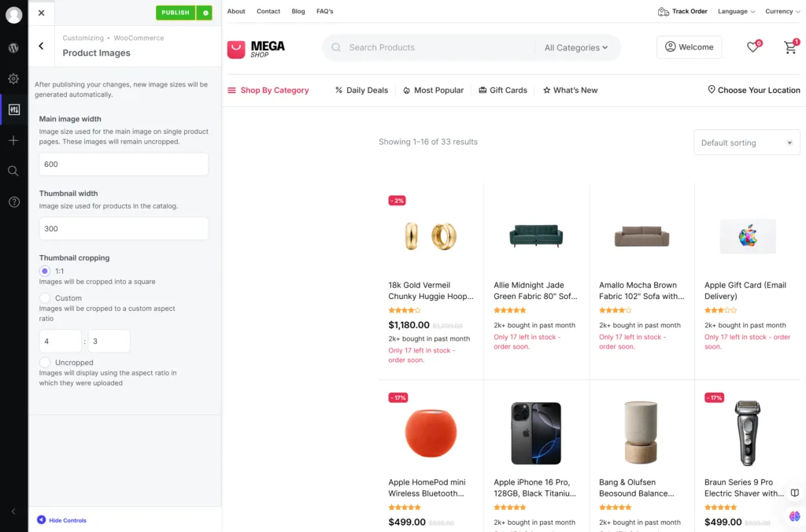This screenshot has width=806, height=532.
Task: Click the Main image width field
Action: [x=124, y=164]
